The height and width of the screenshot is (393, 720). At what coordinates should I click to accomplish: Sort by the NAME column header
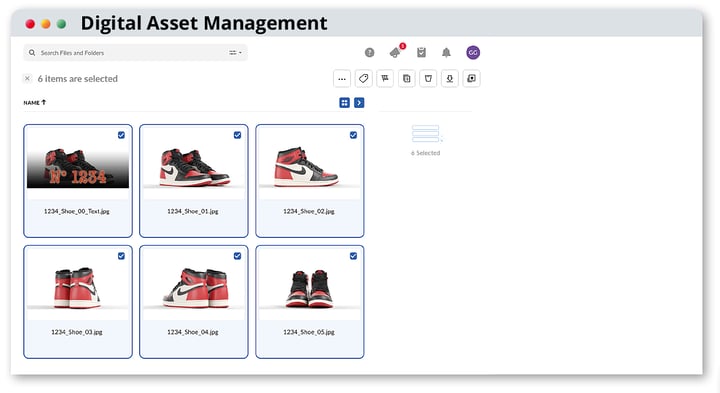point(34,103)
